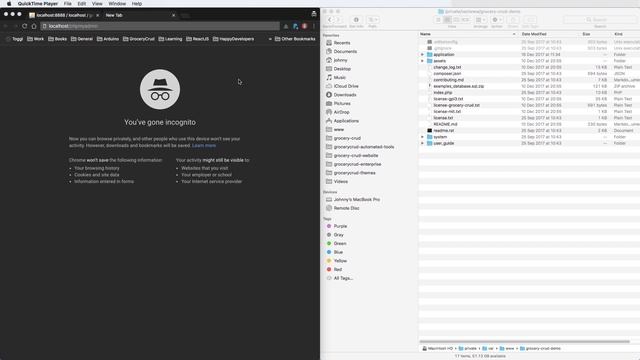The height and width of the screenshot is (360, 640).
Task: Open the General bookmarks folder
Action: 82,39
